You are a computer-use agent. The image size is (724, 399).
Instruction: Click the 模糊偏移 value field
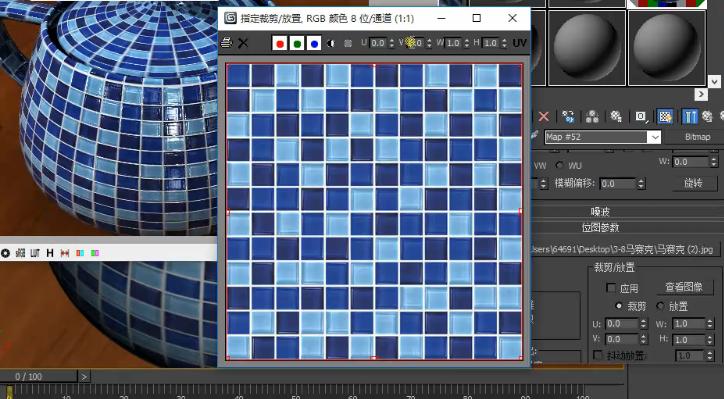coord(618,184)
